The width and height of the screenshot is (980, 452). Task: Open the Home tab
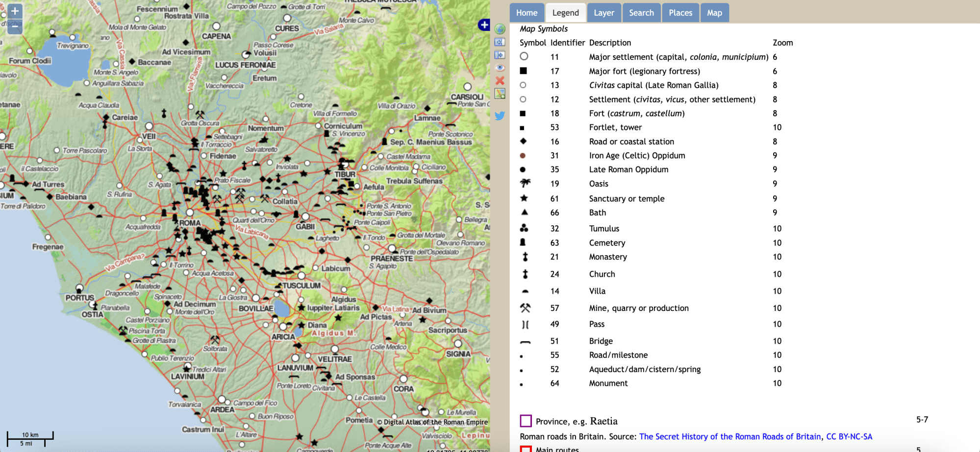[x=527, y=13]
